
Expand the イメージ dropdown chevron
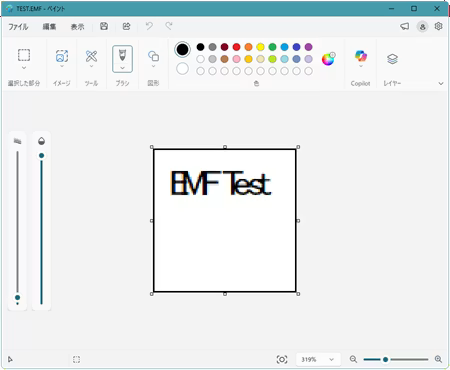point(62,66)
